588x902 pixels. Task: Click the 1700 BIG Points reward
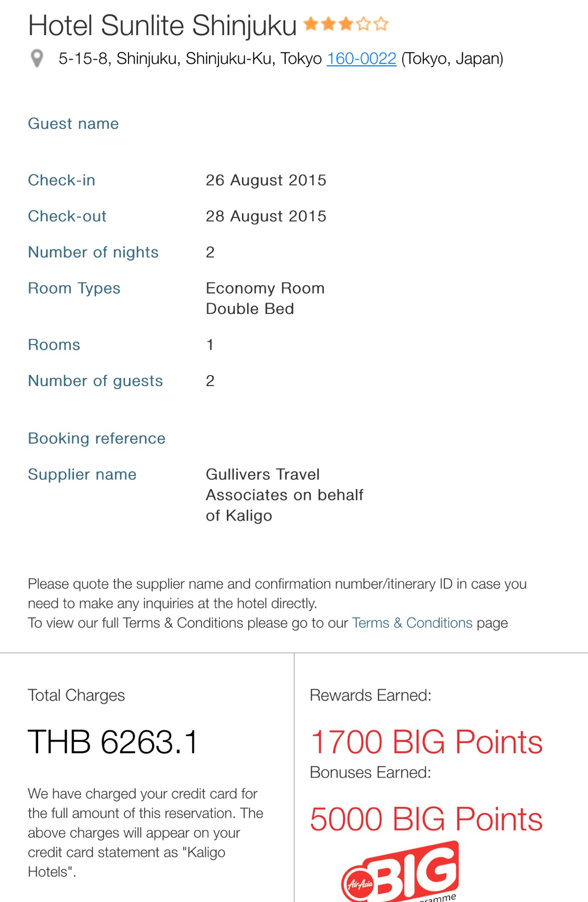pos(426,742)
